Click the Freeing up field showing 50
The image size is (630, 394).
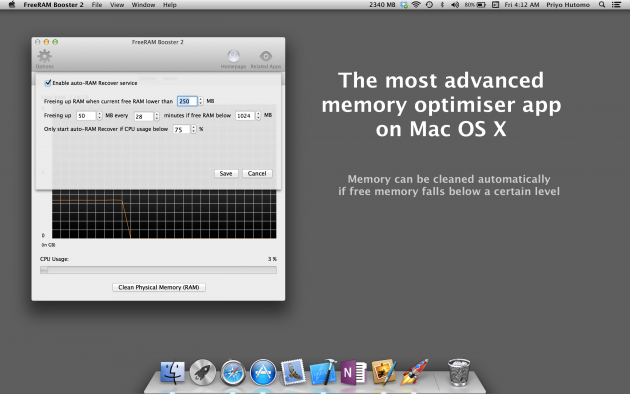click(x=86, y=116)
